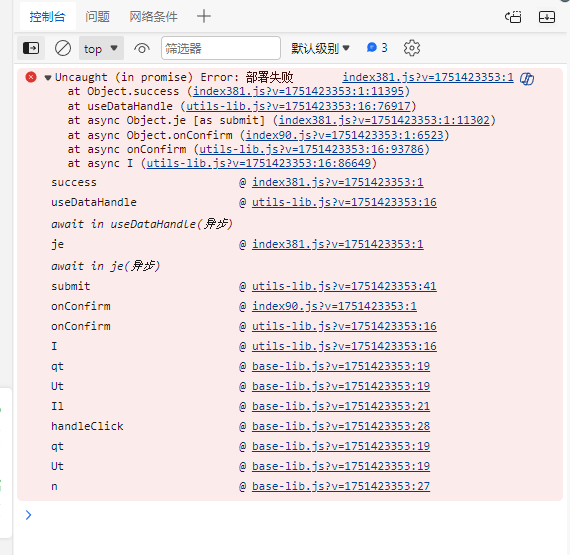
Task: Click the 部署失败 error message text
Action: pyautogui.click(x=269, y=77)
